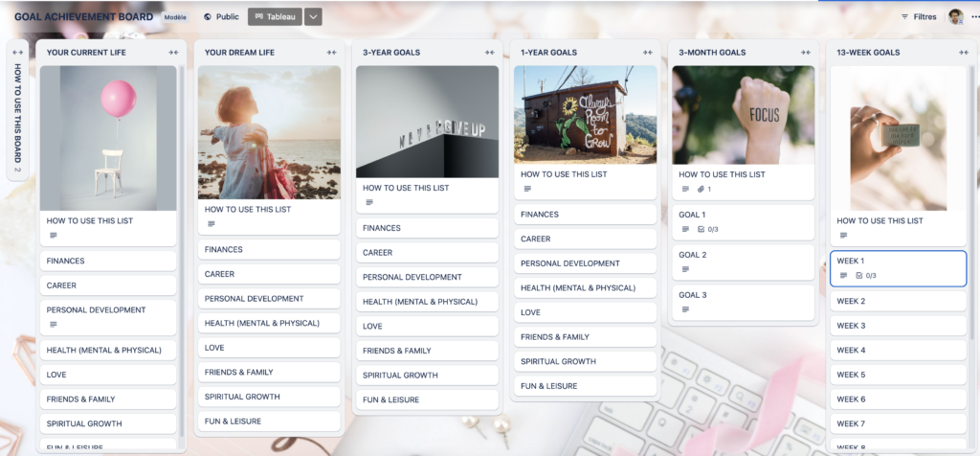The height and width of the screenshot is (456, 980).
Task: Click description icon under HOW TO USE in 3-YEAR GOALS
Action: (x=369, y=202)
